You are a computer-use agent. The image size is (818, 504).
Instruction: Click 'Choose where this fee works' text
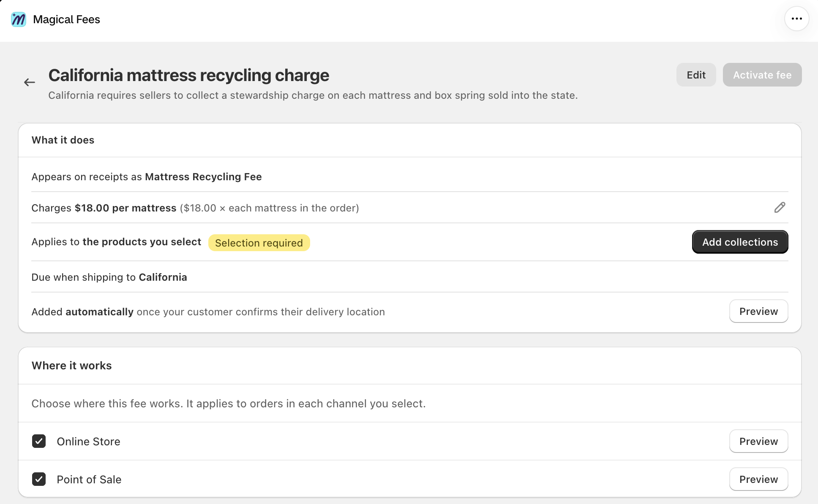point(229,404)
